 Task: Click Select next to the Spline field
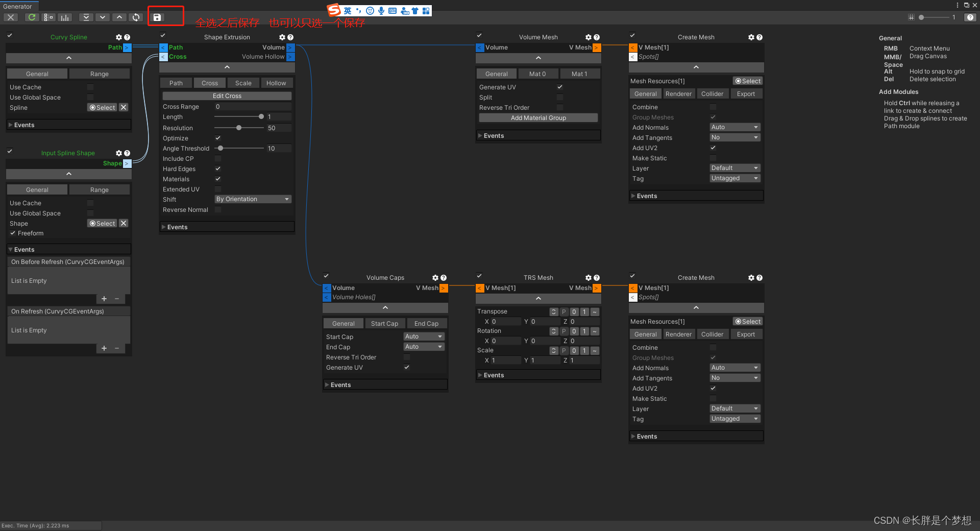(x=103, y=107)
